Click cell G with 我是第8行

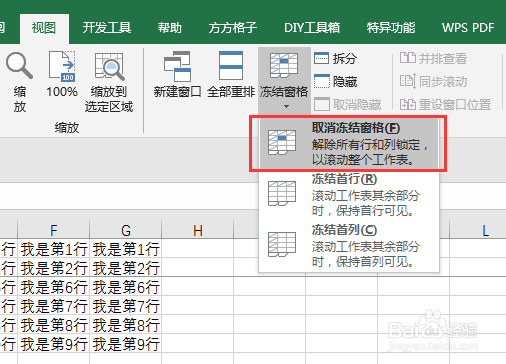point(125,325)
